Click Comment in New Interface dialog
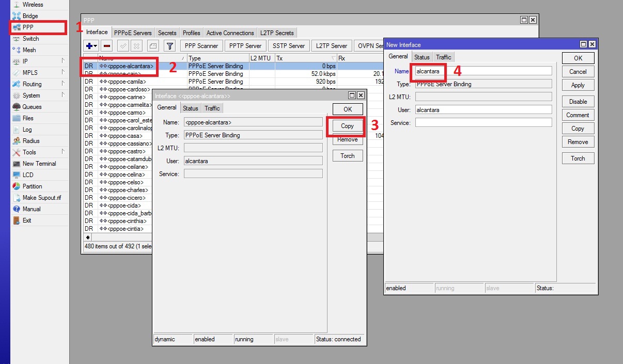The height and width of the screenshot is (364, 623). pyautogui.click(x=578, y=115)
